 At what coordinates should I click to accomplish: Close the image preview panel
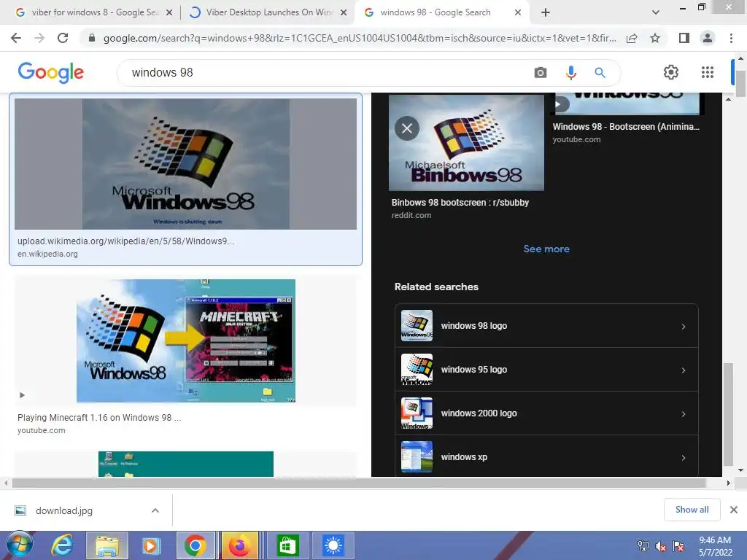[x=407, y=128]
